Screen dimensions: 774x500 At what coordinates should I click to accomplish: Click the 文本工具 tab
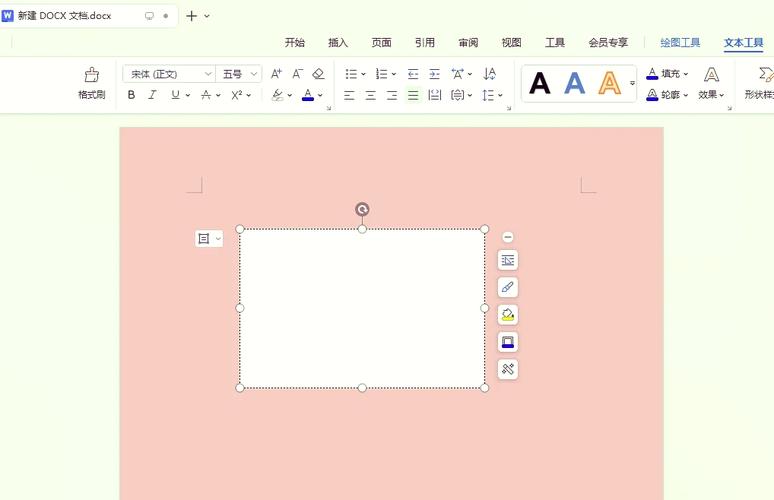[743, 43]
